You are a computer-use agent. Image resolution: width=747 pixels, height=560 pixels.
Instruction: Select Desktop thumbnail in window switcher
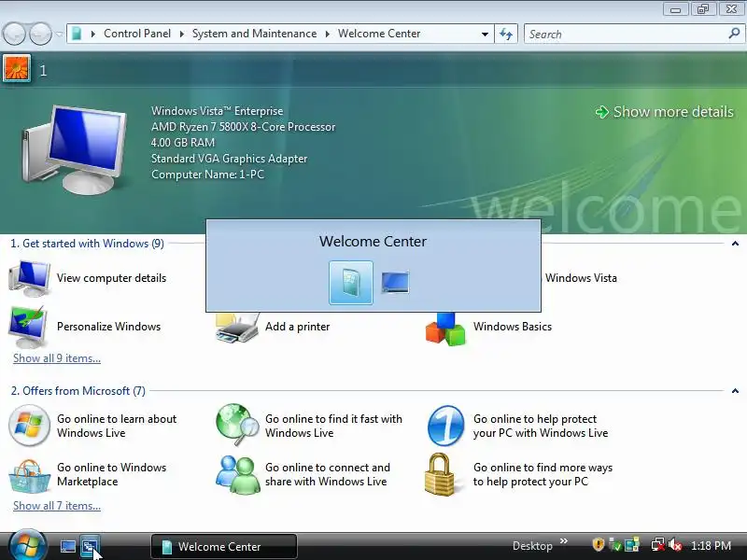tap(395, 283)
